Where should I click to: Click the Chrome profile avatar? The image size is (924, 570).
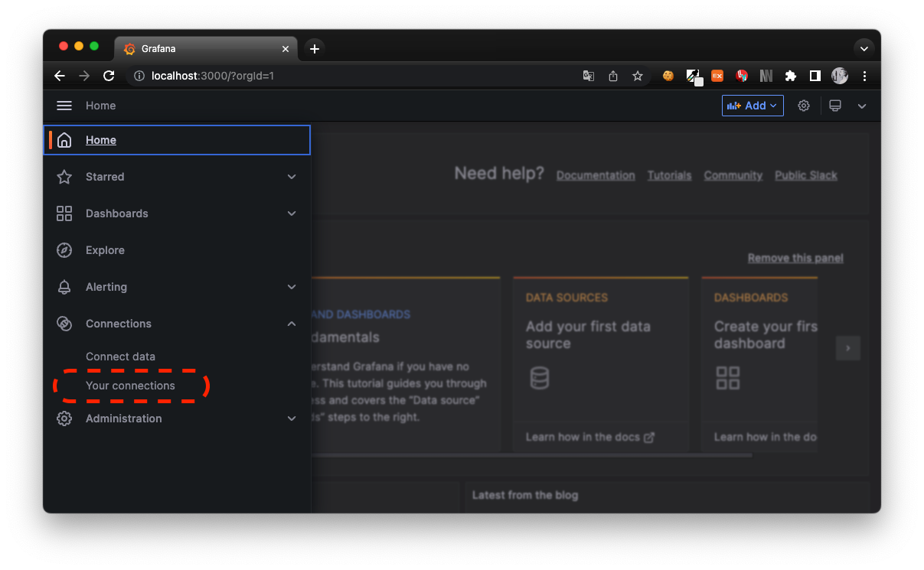tap(840, 76)
